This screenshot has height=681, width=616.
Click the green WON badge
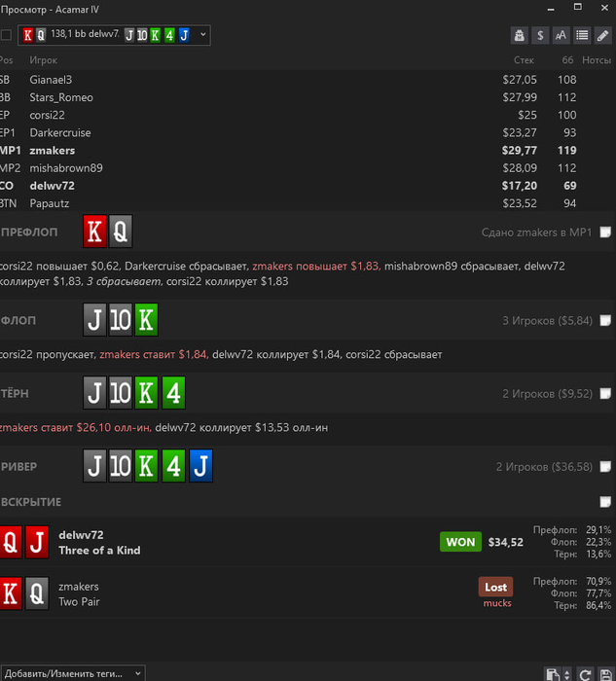point(460,542)
